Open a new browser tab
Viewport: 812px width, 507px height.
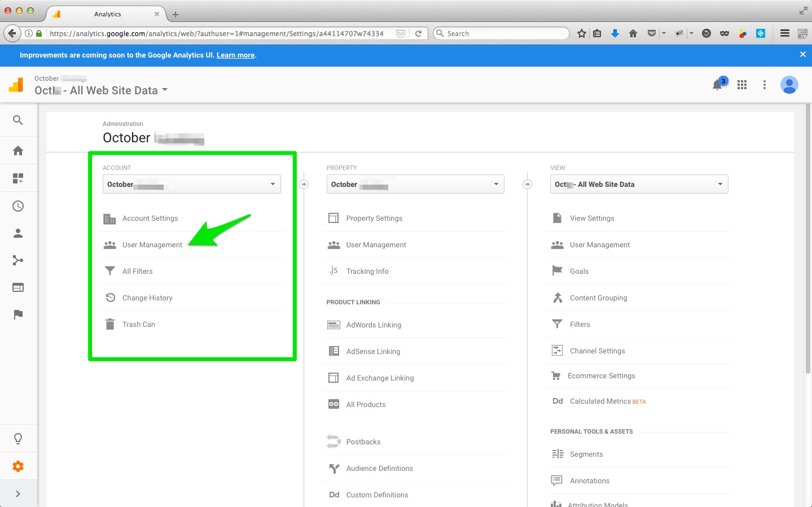[x=175, y=15]
